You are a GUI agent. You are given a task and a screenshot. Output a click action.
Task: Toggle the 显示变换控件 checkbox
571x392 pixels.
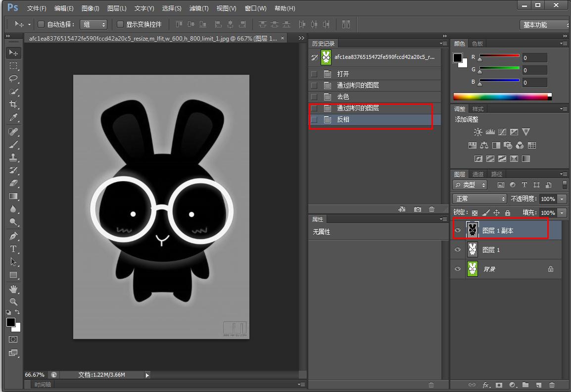pos(120,24)
